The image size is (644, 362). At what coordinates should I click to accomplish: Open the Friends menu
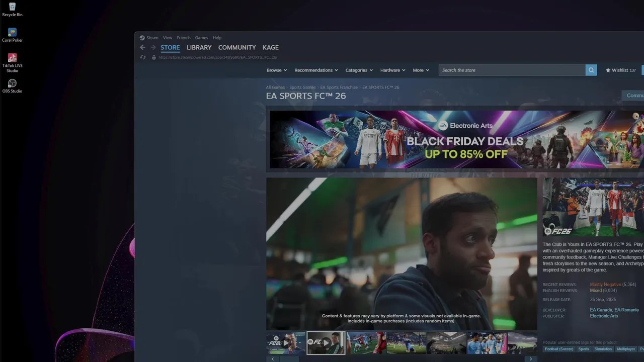point(184,38)
